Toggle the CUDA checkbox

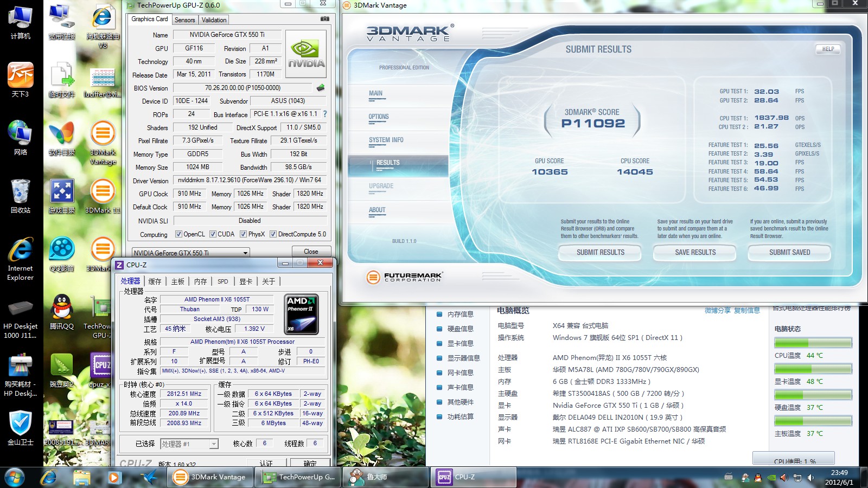[x=213, y=234]
